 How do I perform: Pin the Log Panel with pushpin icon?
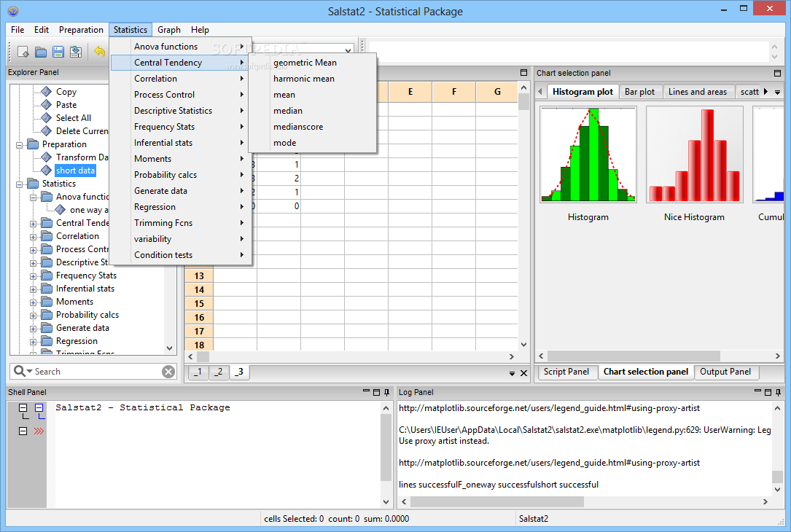coord(779,392)
